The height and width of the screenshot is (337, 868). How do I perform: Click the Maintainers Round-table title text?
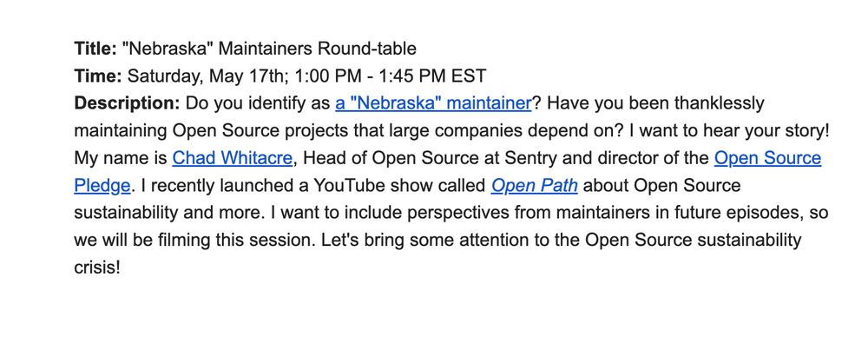[318, 49]
